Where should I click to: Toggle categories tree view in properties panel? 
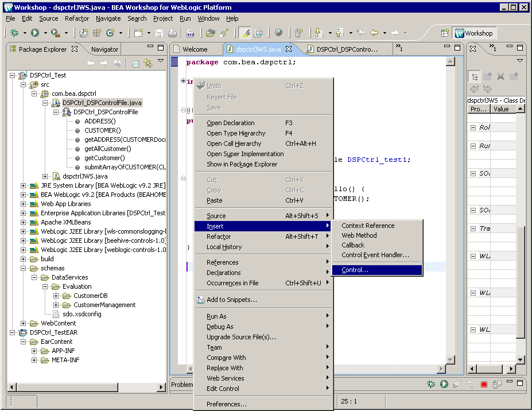pos(475,77)
